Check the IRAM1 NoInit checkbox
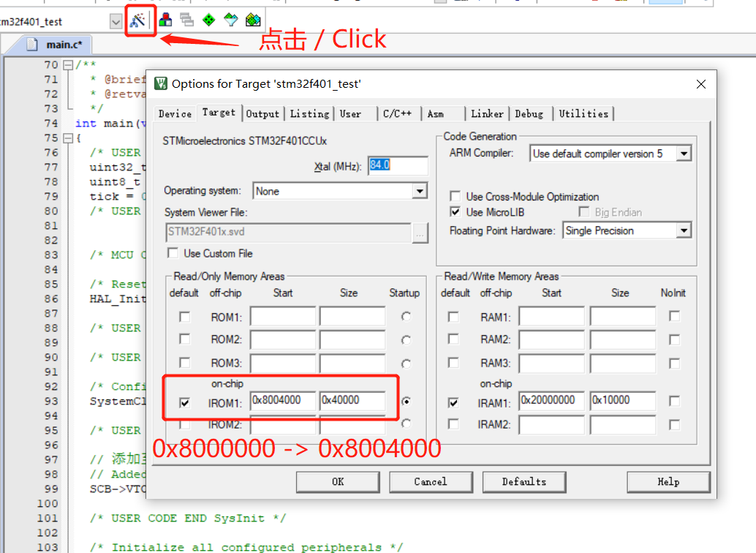Image resolution: width=756 pixels, height=553 pixels. 675,401
